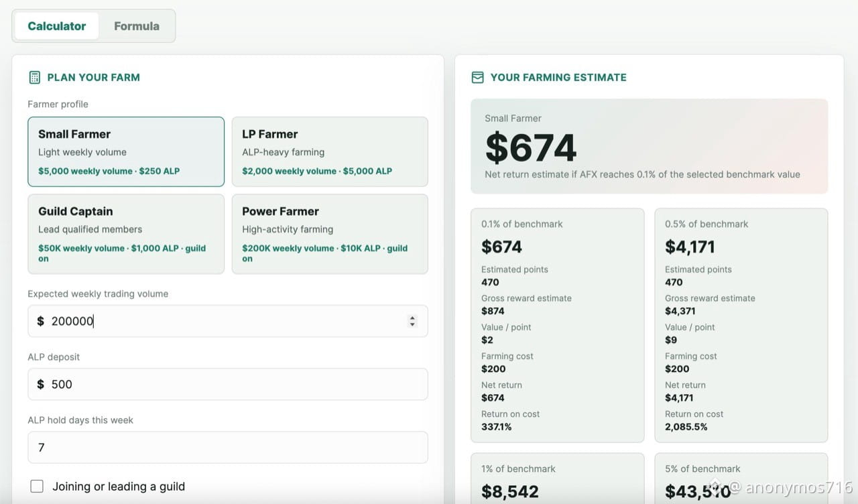
Task: Decrease weekly trading volume with down arrow
Action: (x=412, y=325)
